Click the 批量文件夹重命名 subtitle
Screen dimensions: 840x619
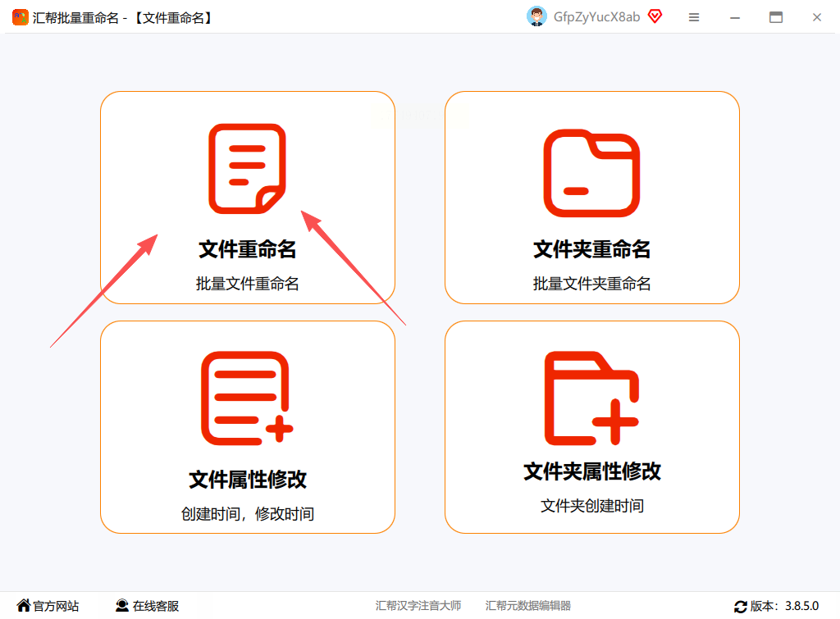(591, 284)
